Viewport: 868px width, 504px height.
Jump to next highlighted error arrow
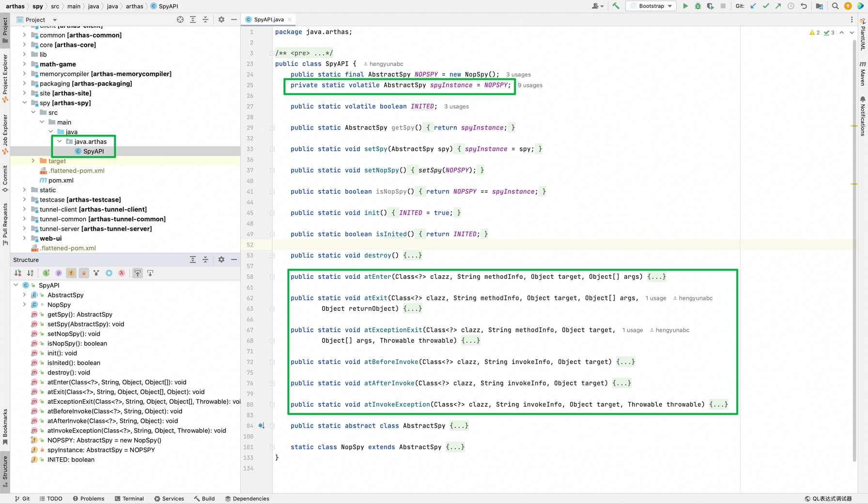click(x=852, y=32)
